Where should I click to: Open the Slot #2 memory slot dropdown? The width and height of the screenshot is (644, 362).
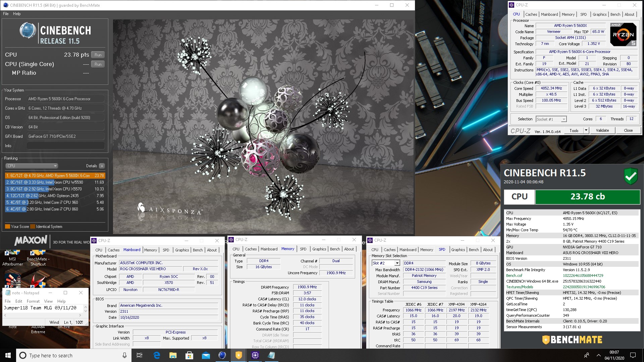pyautogui.click(x=386, y=263)
